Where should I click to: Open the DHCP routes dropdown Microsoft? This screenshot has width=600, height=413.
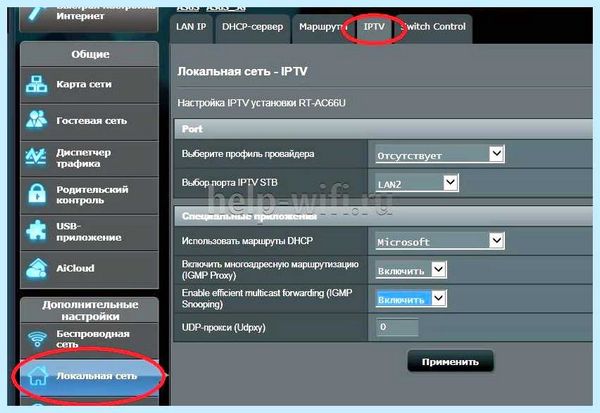[440, 241]
